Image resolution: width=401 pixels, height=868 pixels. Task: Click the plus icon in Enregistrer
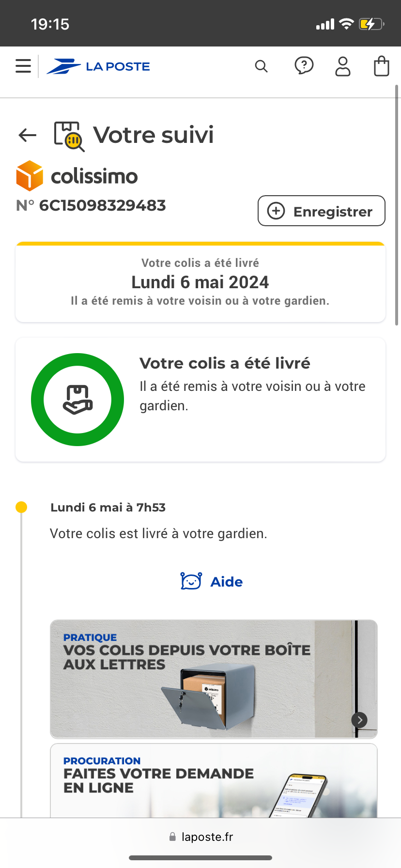[276, 211]
